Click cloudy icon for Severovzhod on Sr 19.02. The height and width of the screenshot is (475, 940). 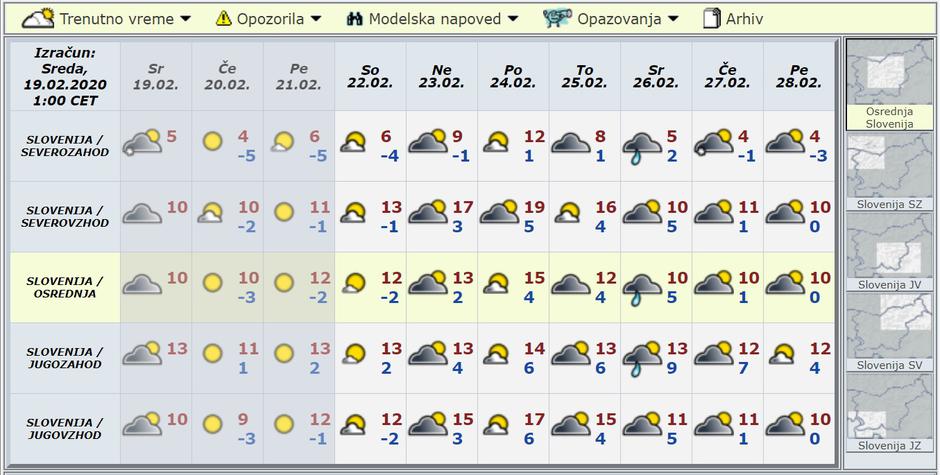[141, 213]
